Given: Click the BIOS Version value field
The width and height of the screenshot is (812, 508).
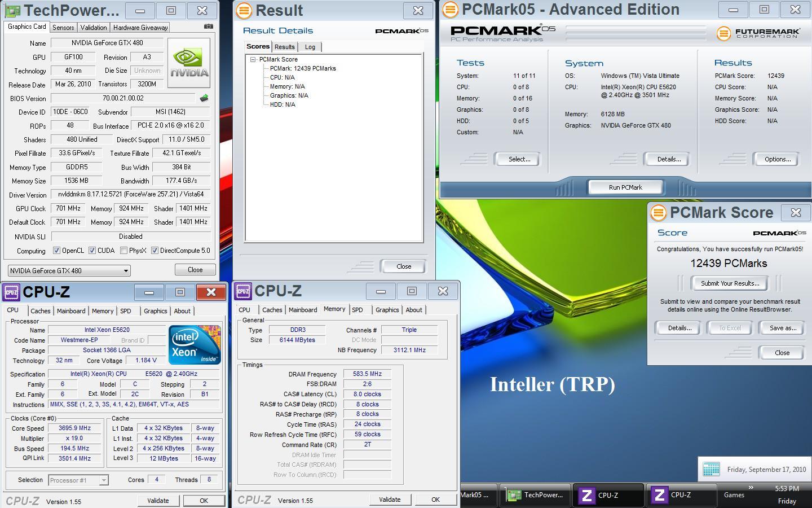Looking at the screenshot, I should click(x=123, y=98).
